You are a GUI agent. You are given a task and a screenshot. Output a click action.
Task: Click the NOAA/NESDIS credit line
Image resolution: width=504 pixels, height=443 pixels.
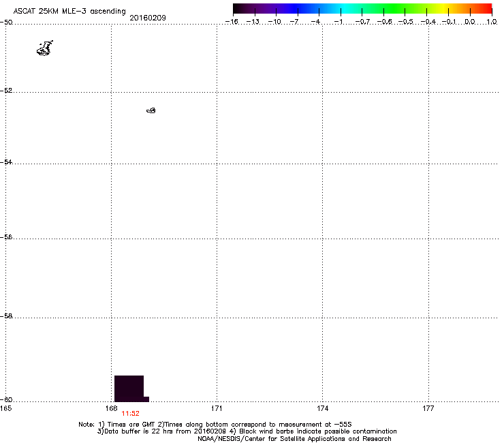[x=294, y=439]
